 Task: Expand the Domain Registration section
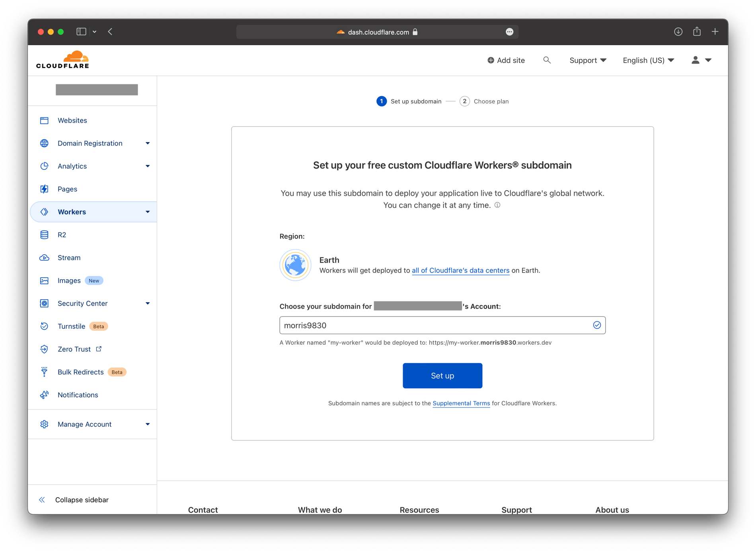pos(148,143)
